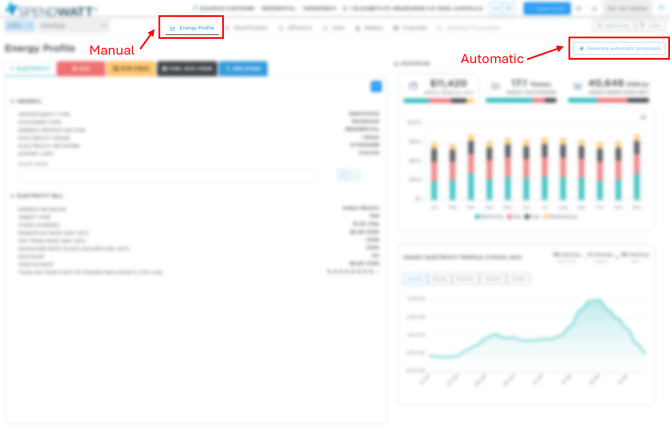Select the teal Electricity sub-tab
The width and height of the screenshot is (670, 433).
tap(28, 69)
